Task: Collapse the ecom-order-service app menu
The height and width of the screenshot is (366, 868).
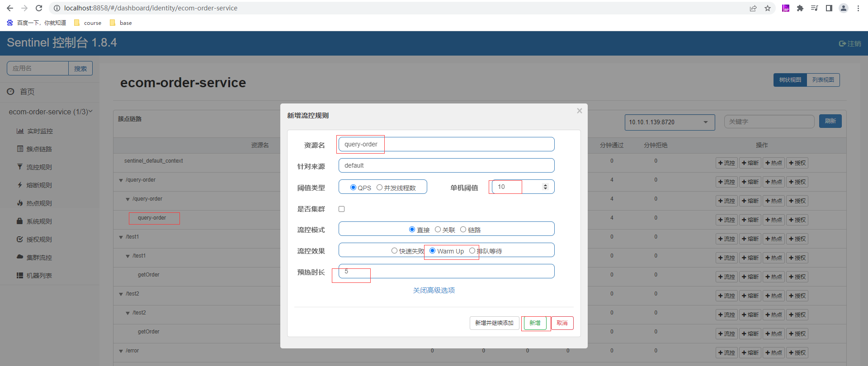Action: tap(50, 112)
